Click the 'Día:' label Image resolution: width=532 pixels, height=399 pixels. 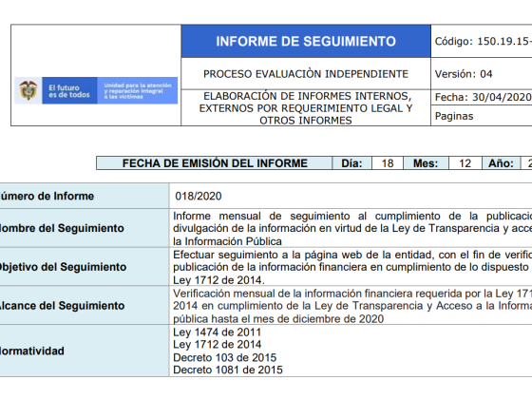coord(351,163)
